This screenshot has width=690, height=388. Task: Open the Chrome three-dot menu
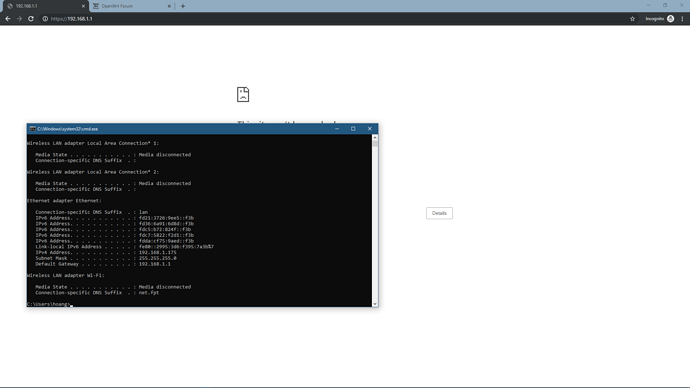[682, 18]
